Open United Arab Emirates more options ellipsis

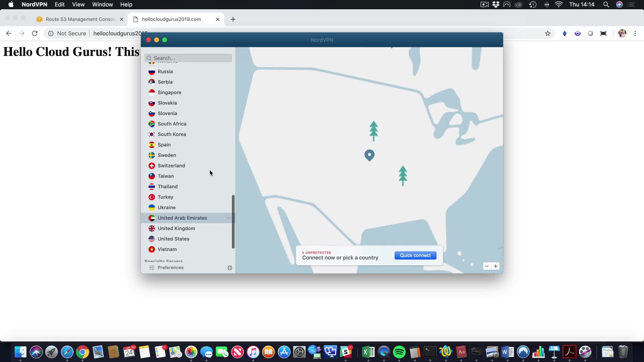click(228, 218)
